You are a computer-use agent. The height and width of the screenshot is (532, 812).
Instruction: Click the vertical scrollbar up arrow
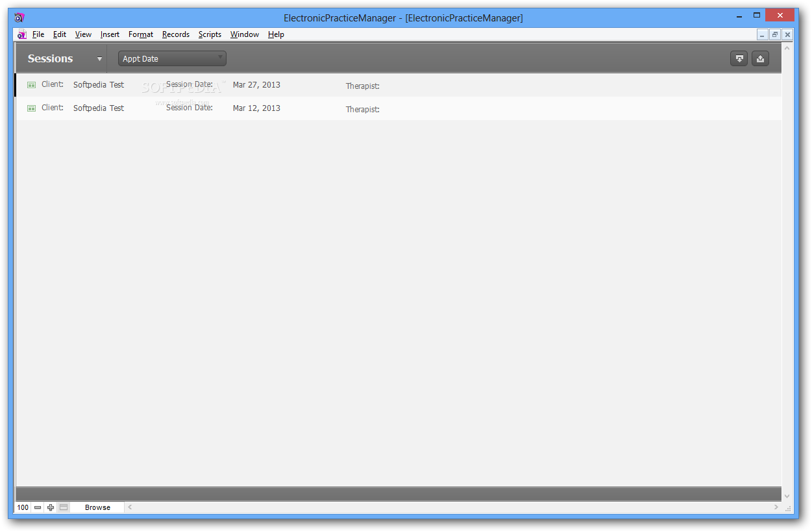tap(787, 48)
